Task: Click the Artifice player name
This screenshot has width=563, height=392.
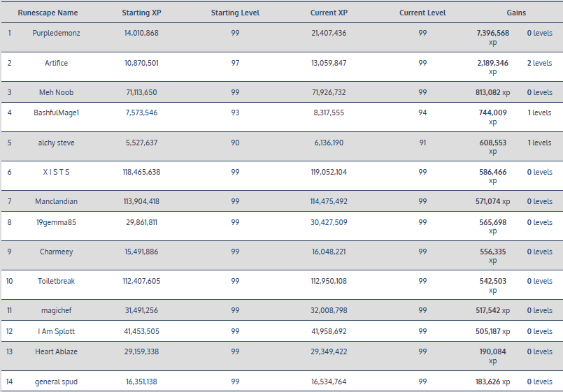Action: click(56, 63)
